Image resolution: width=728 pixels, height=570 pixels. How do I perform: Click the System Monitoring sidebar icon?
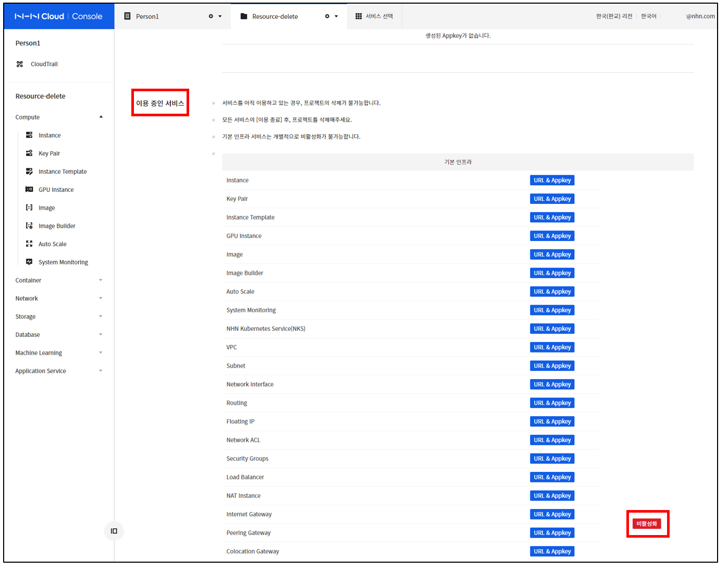pyautogui.click(x=29, y=262)
